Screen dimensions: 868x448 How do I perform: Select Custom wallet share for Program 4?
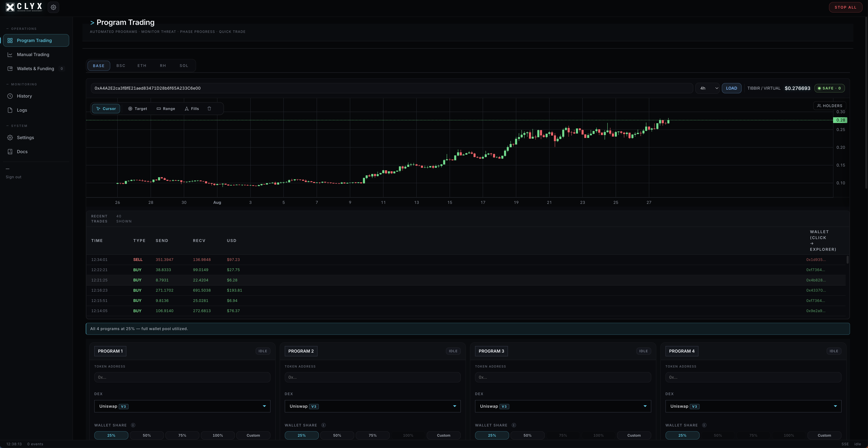pyautogui.click(x=825, y=436)
